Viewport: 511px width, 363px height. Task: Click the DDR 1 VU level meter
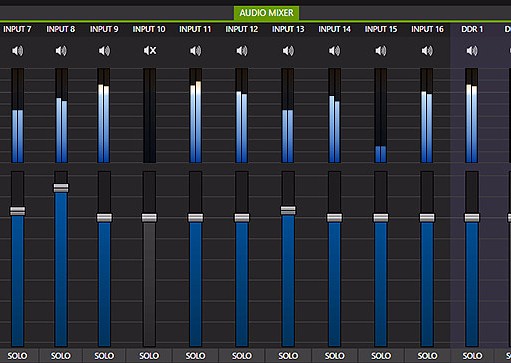click(x=472, y=116)
